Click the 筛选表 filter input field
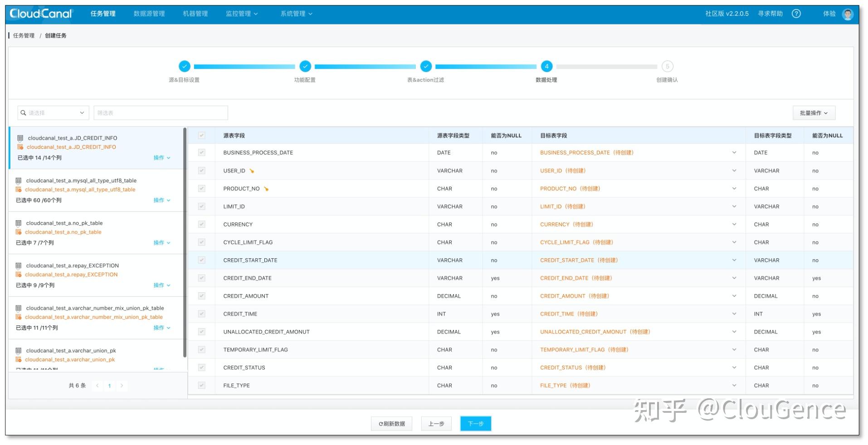Screen dimensions: 868x445 (160, 112)
